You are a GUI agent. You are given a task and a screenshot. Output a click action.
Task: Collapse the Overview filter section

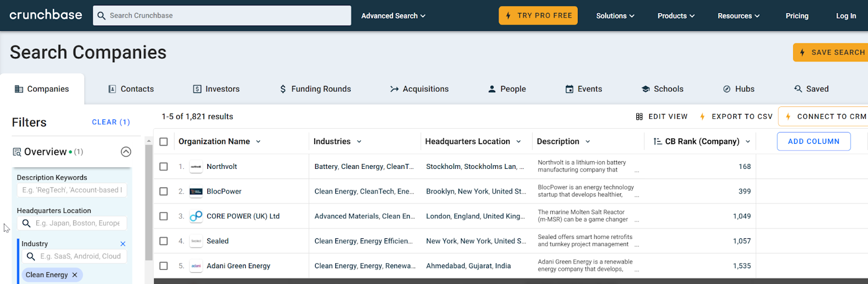click(126, 152)
